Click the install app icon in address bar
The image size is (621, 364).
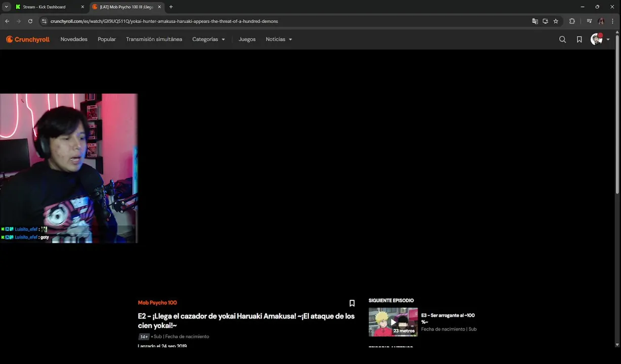(545, 21)
